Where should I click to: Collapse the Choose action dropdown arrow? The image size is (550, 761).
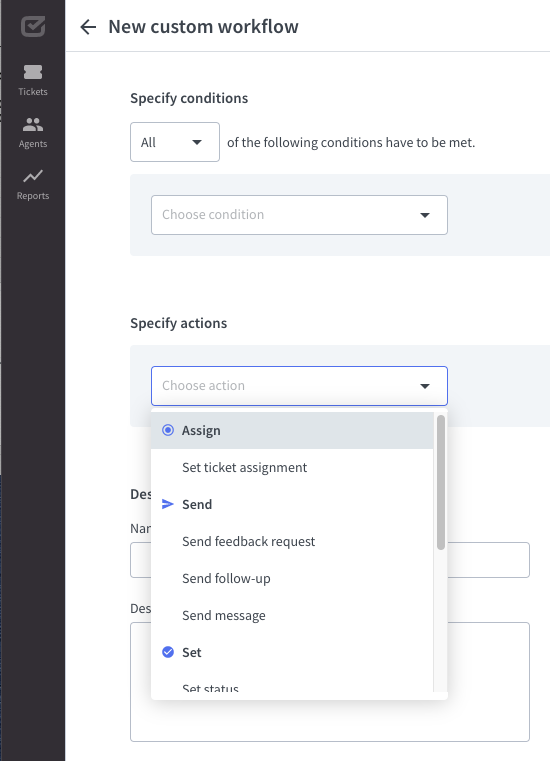pos(425,386)
